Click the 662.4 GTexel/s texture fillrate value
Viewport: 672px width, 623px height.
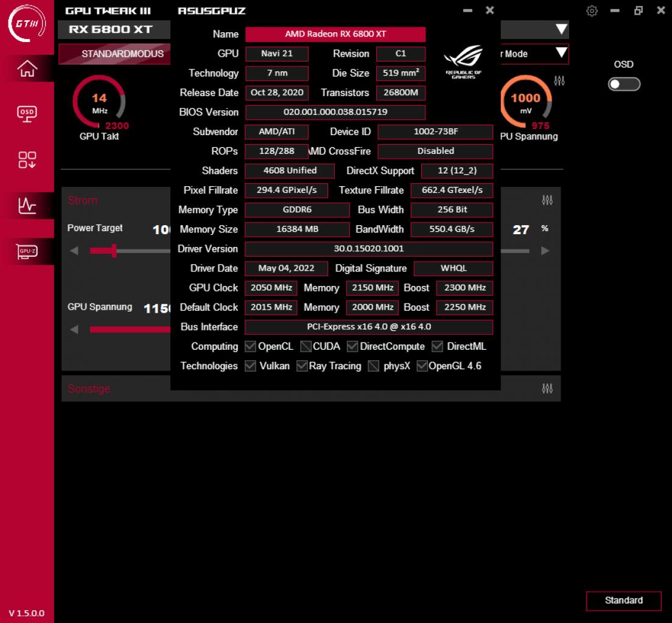(x=452, y=190)
